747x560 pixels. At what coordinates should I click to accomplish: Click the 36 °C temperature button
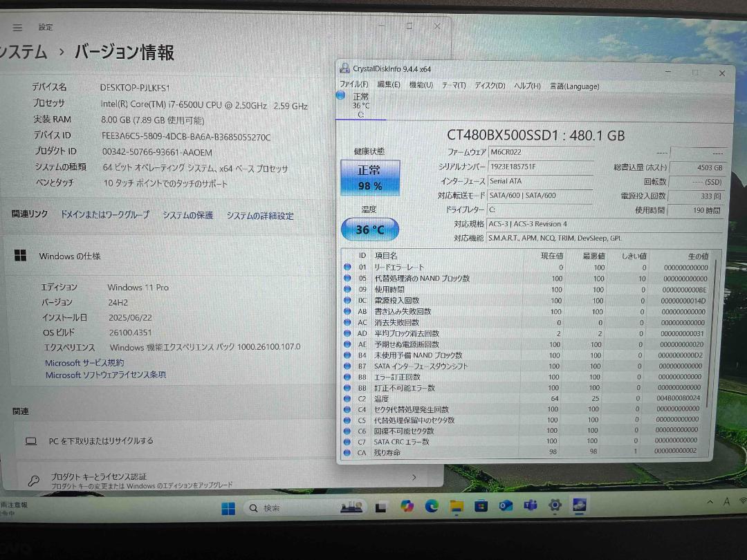pyautogui.click(x=370, y=230)
